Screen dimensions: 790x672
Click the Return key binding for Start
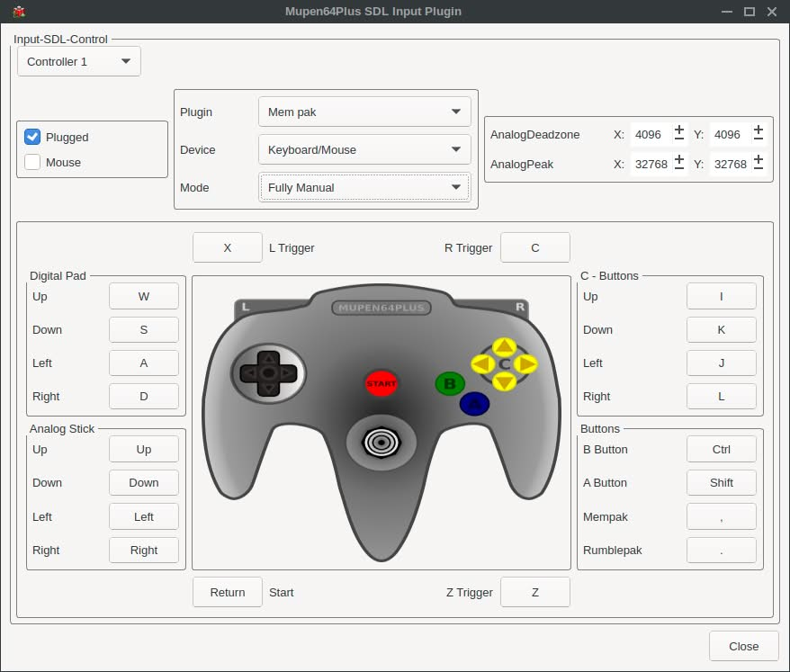228,593
